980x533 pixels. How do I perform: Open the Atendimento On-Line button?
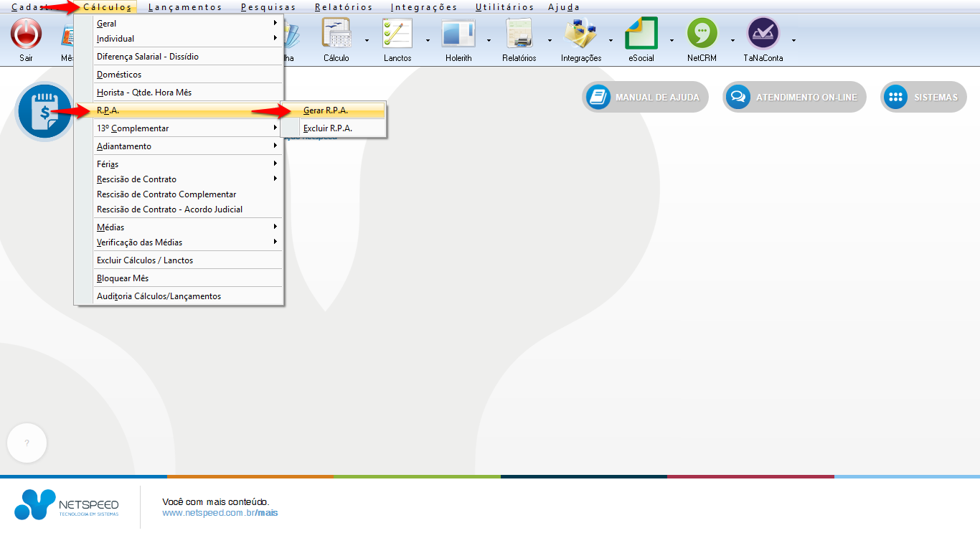click(794, 98)
